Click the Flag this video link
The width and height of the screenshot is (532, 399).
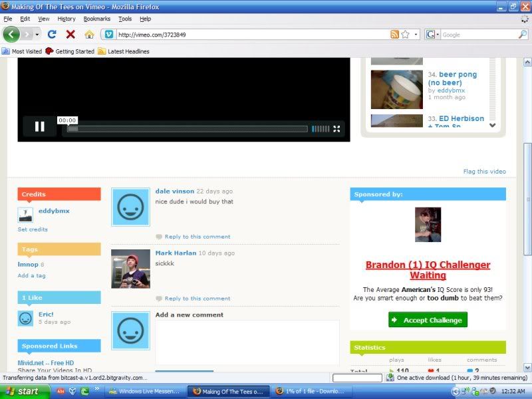(x=485, y=172)
